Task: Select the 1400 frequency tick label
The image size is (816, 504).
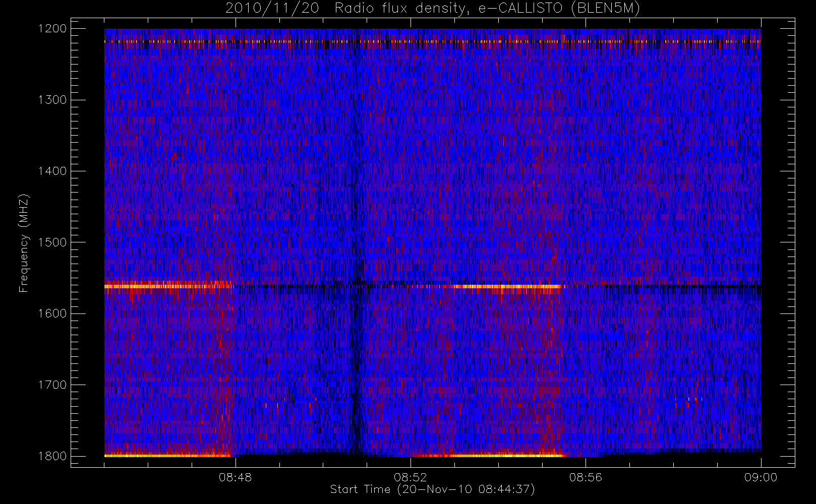Action: (x=52, y=171)
